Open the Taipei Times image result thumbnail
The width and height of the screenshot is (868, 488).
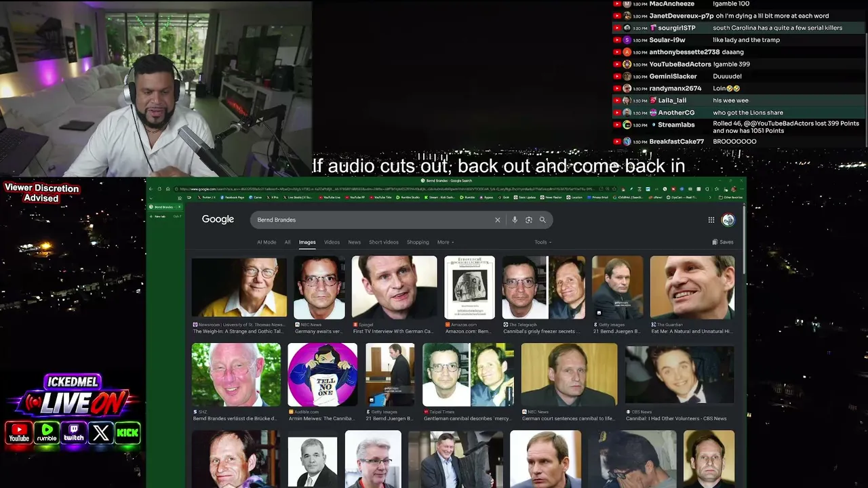[468, 375]
